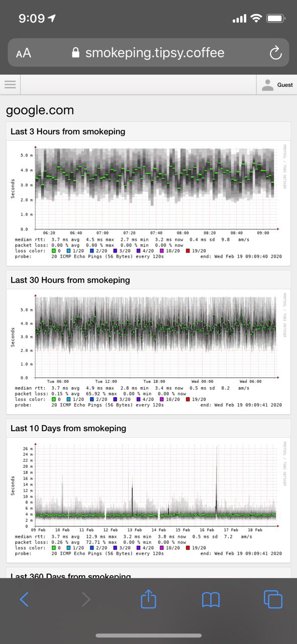Click the red 19/20 loss color swatch in 3 Hours legend
Viewport: 297px width, 644px height.
[x=188, y=251]
